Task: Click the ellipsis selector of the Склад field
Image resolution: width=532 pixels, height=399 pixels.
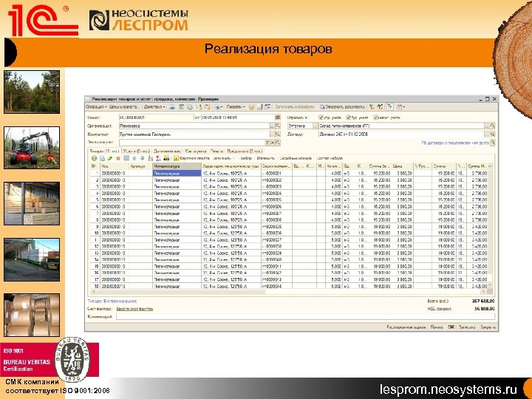Action: coord(487,126)
